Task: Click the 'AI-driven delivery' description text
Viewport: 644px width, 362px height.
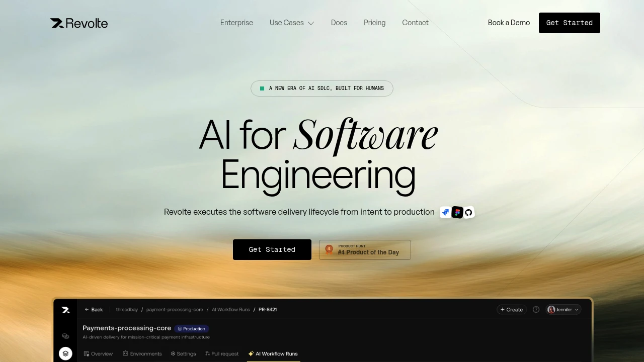Action: pyautogui.click(x=146, y=337)
